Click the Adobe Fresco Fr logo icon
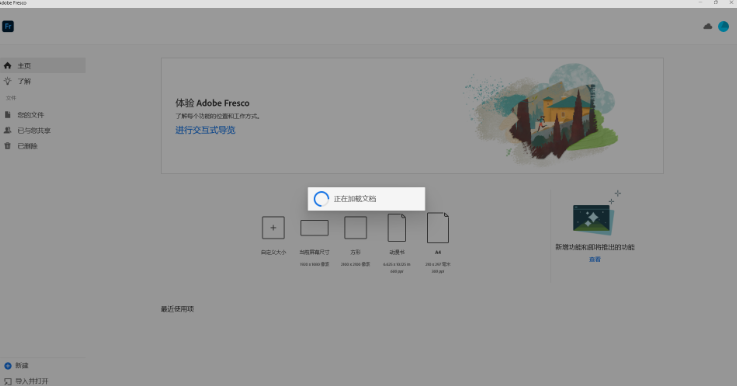The image size is (737, 386). (8, 26)
